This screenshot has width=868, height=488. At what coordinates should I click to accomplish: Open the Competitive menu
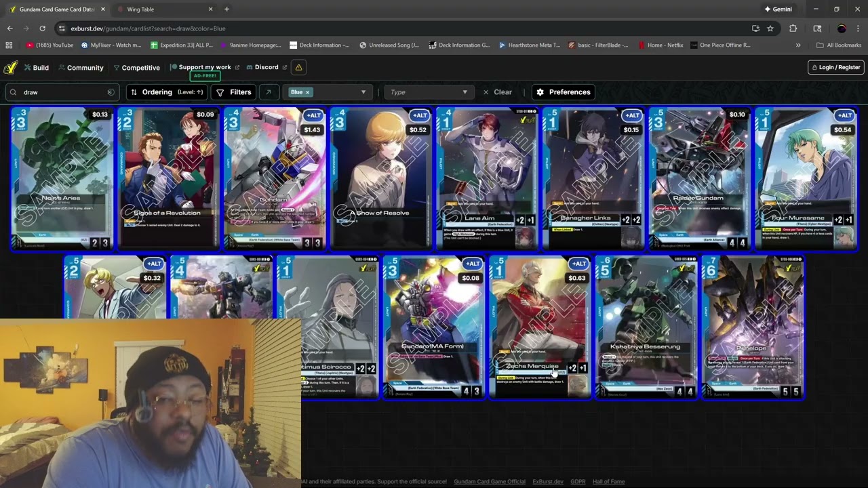click(136, 68)
